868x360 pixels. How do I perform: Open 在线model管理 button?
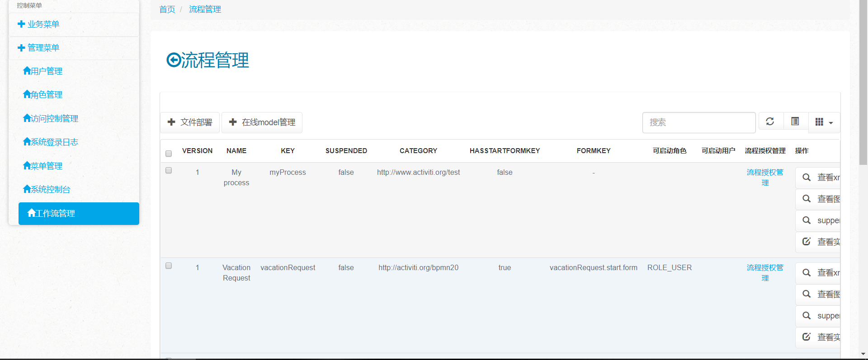262,122
